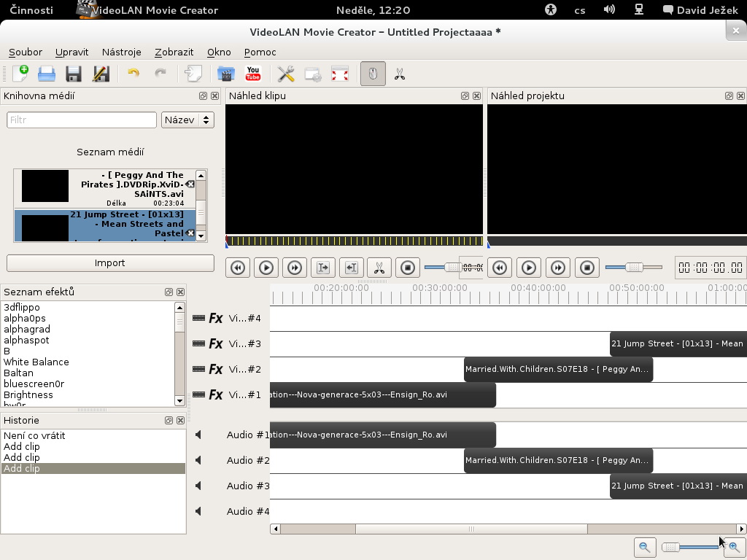Click the Import button
This screenshot has height=560, width=747.
point(110,262)
